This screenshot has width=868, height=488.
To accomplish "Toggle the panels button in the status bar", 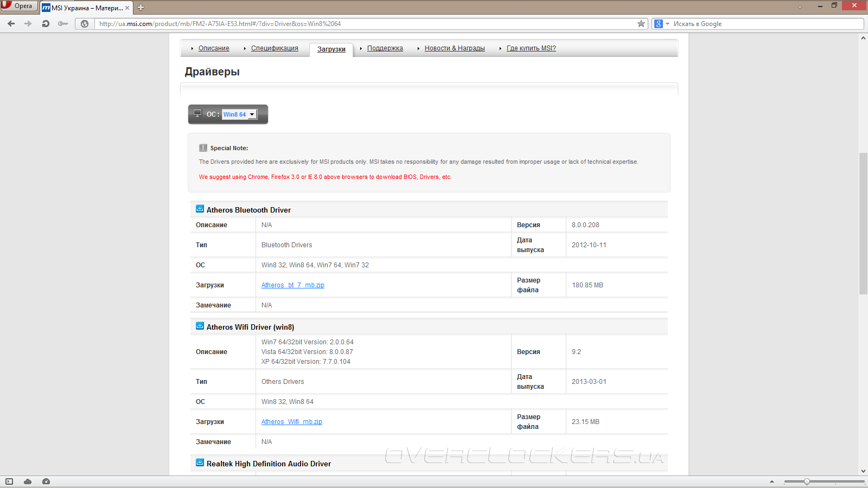I will (9, 481).
